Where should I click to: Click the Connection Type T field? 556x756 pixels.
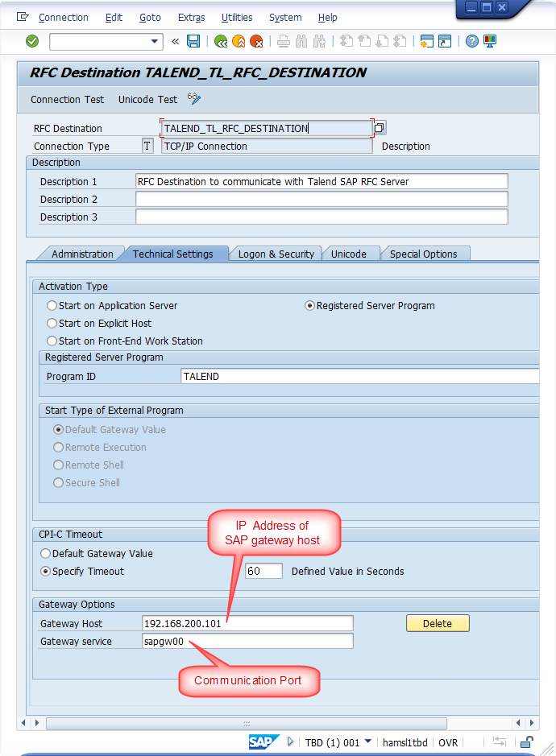pos(147,146)
